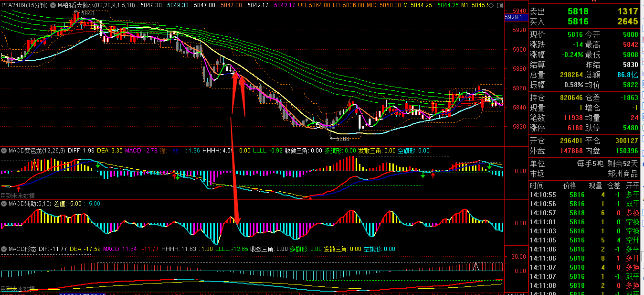Click the MACD变色龙(12,26,9) indicator label
Screen dimensions: 644x295
click(37, 151)
